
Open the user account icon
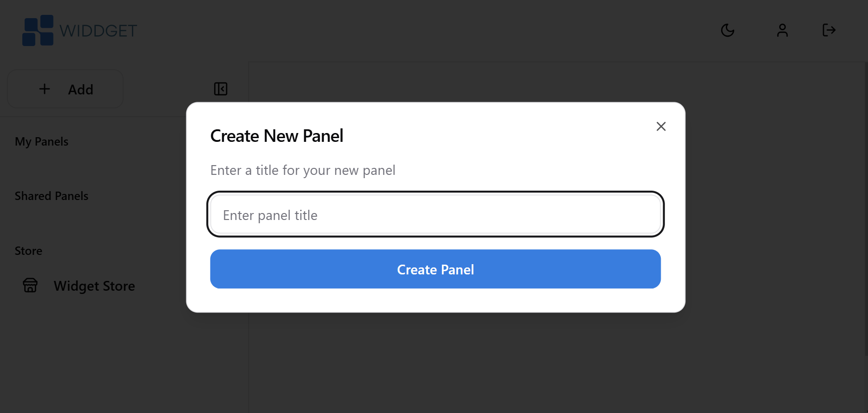[x=782, y=30]
